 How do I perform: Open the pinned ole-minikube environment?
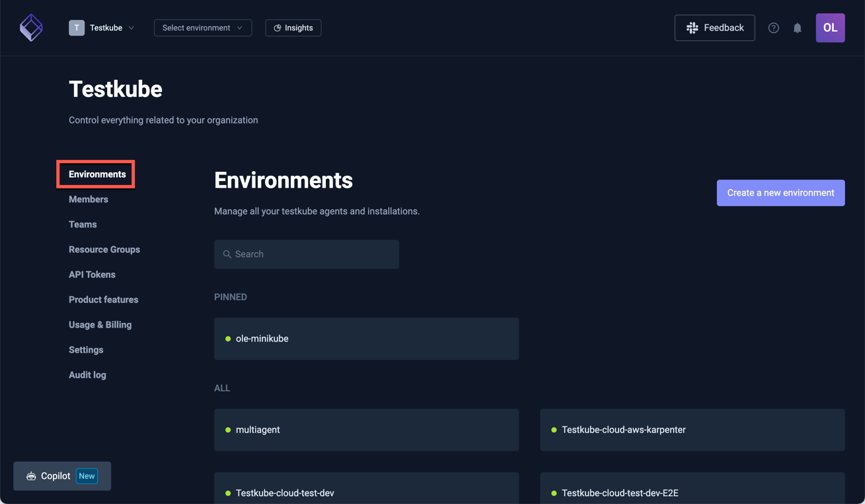click(x=366, y=338)
